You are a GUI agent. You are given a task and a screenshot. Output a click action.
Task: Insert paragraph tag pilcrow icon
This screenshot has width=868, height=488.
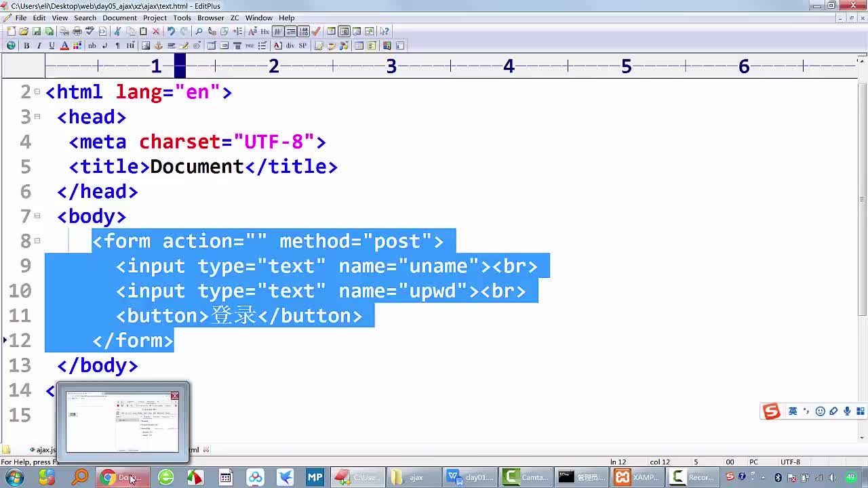tap(117, 45)
